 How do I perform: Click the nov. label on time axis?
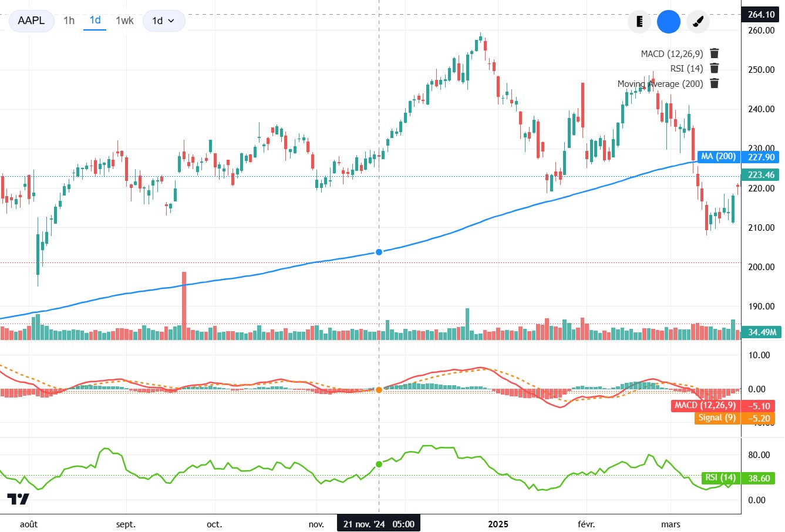pos(316,524)
